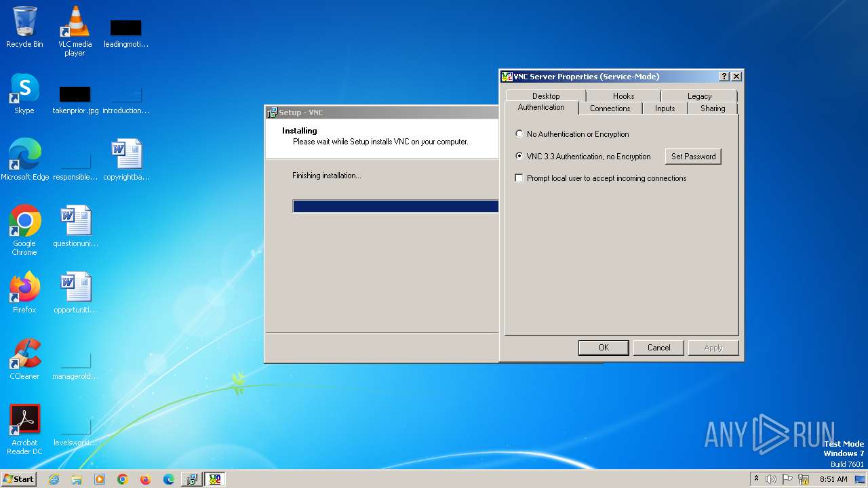Launch Skype from the desktop

click(x=24, y=94)
